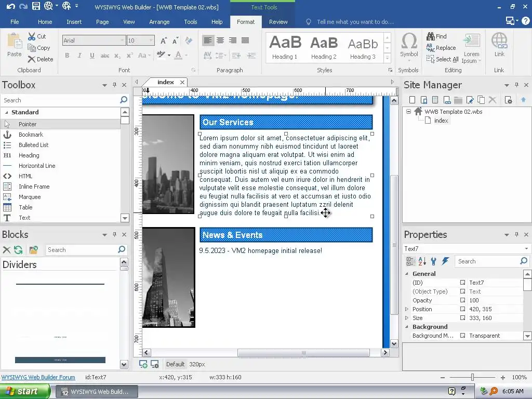532x399 pixels.
Task: Click the Shrink Font icon
Action: [x=176, y=41]
